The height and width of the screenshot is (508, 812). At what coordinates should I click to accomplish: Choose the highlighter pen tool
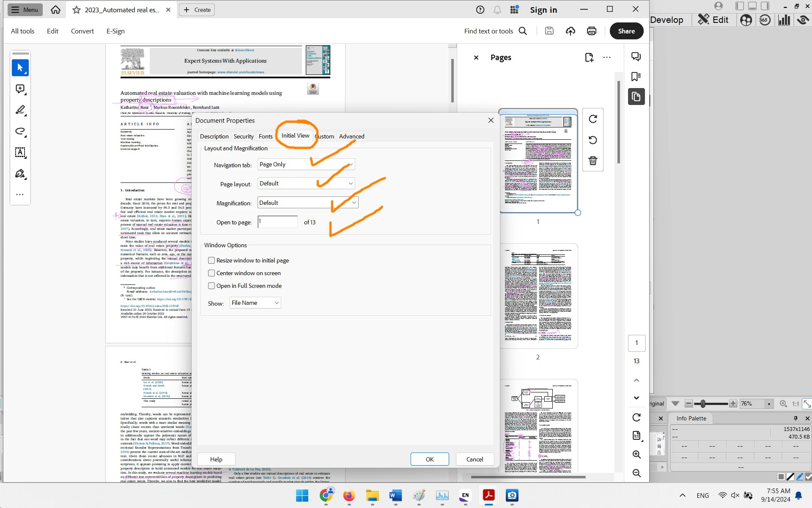[20, 110]
